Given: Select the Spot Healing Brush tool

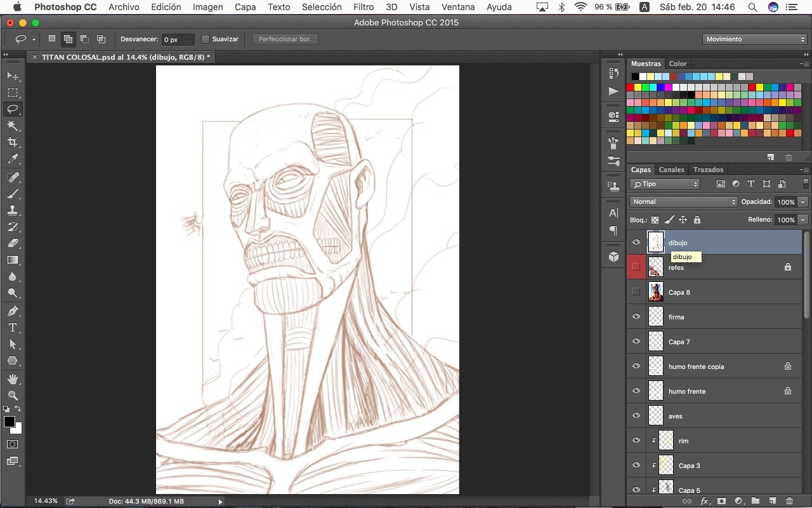Looking at the screenshot, I should click(13, 177).
